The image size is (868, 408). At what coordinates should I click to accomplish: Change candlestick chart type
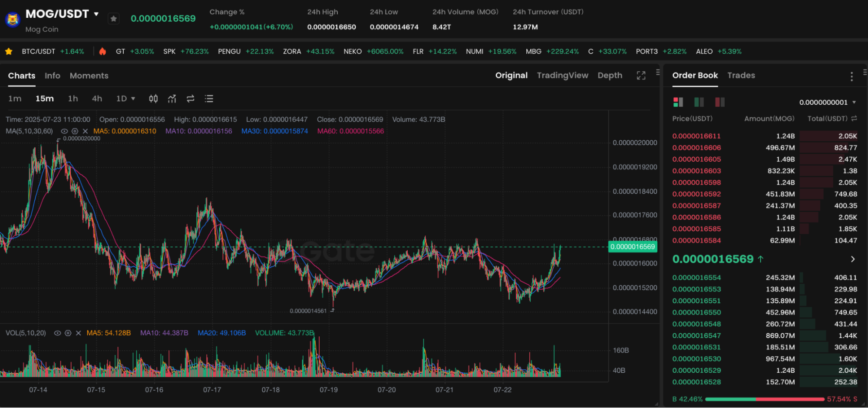pos(153,99)
